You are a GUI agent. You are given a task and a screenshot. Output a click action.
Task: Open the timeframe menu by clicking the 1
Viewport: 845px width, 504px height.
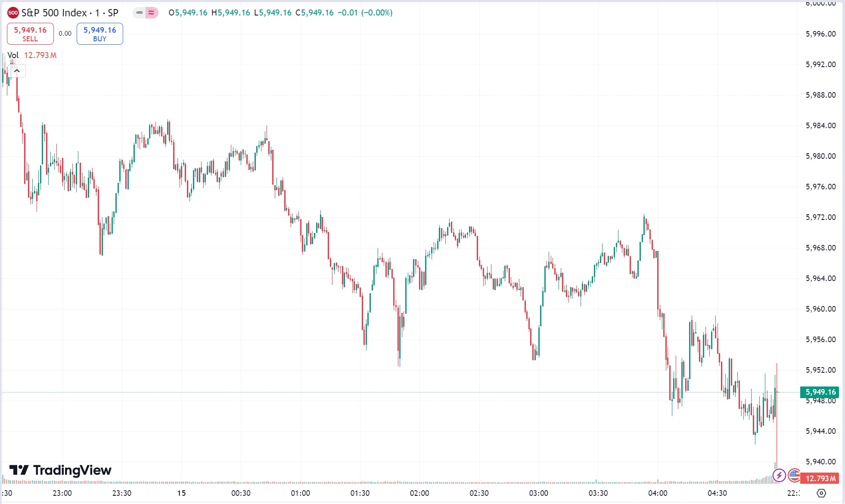(x=98, y=12)
